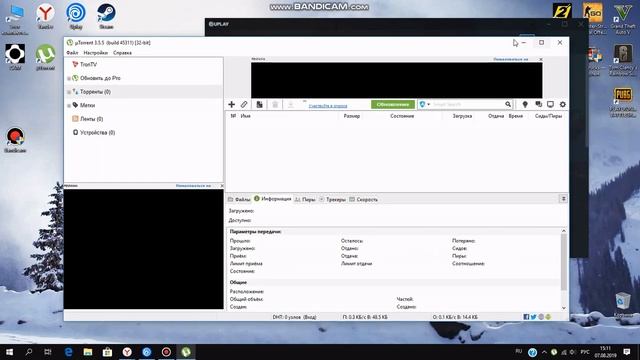Click the green Обновление upgrade button

tap(393, 104)
